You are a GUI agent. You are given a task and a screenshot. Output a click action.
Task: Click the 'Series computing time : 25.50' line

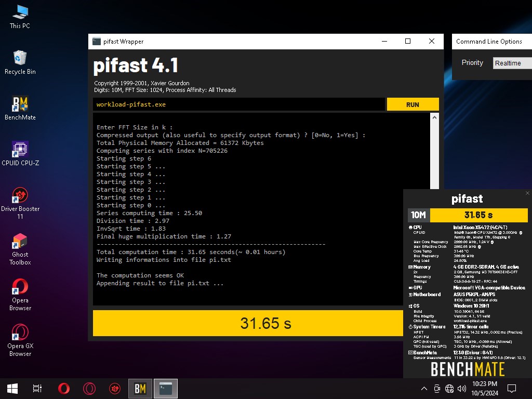tap(149, 213)
